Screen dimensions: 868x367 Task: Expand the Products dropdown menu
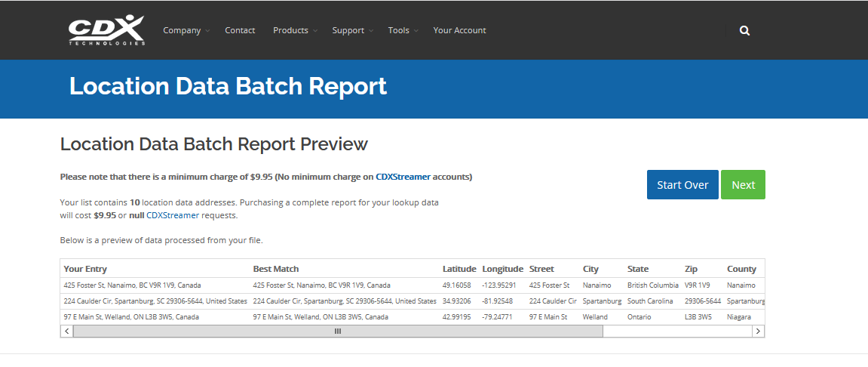click(x=295, y=30)
